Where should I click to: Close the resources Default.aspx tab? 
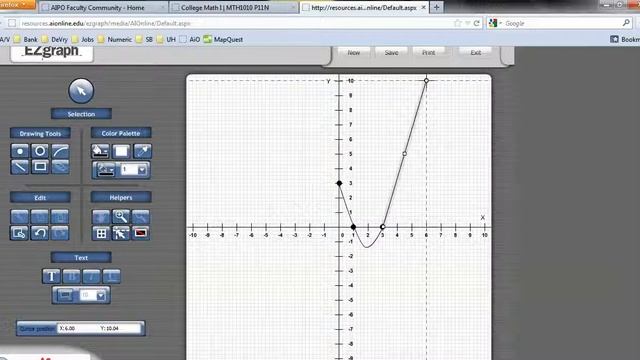click(423, 7)
